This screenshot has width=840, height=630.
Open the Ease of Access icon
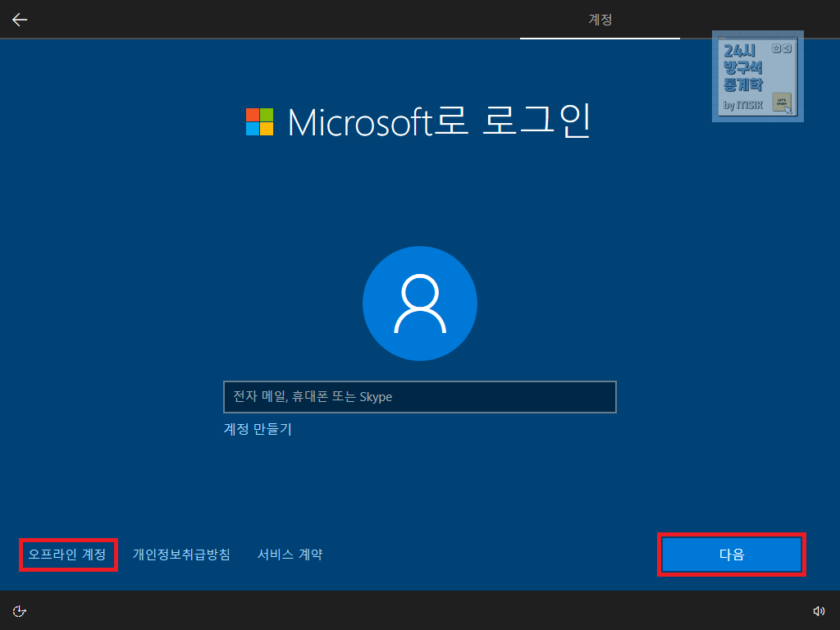point(20,611)
